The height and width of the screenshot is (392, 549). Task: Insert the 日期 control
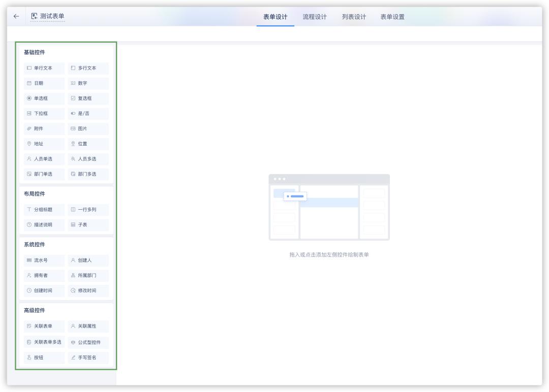click(44, 83)
